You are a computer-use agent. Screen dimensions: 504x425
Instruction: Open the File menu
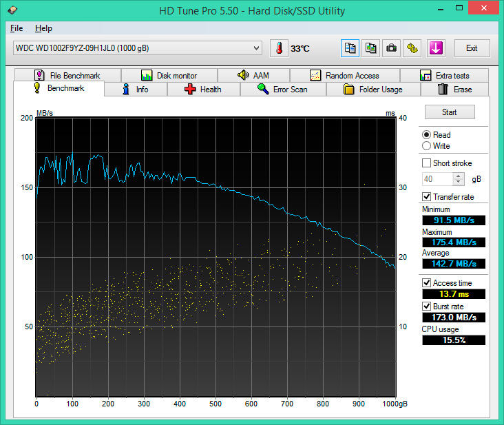[x=17, y=28]
